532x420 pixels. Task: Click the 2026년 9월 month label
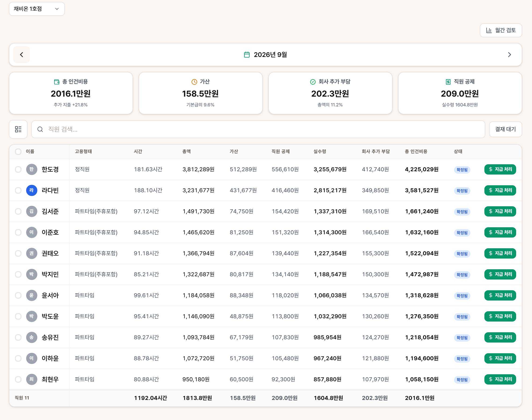point(270,55)
